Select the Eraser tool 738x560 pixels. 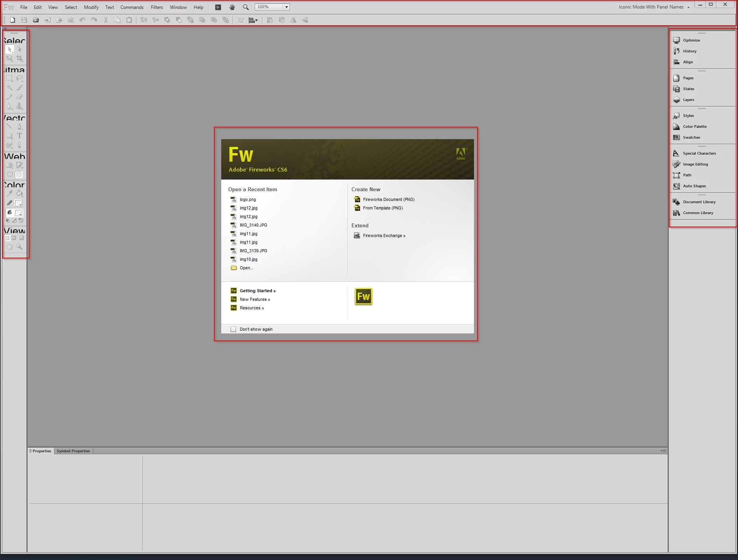[19, 97]
